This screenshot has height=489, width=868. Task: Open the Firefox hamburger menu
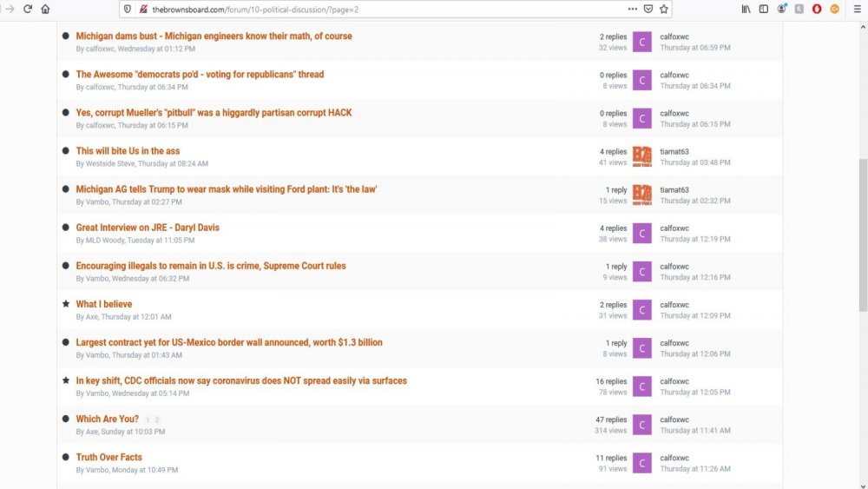click(x=857, y=9)
